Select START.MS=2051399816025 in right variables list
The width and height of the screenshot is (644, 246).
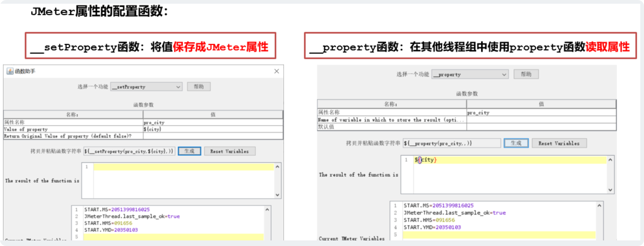(x=439, y=206)
